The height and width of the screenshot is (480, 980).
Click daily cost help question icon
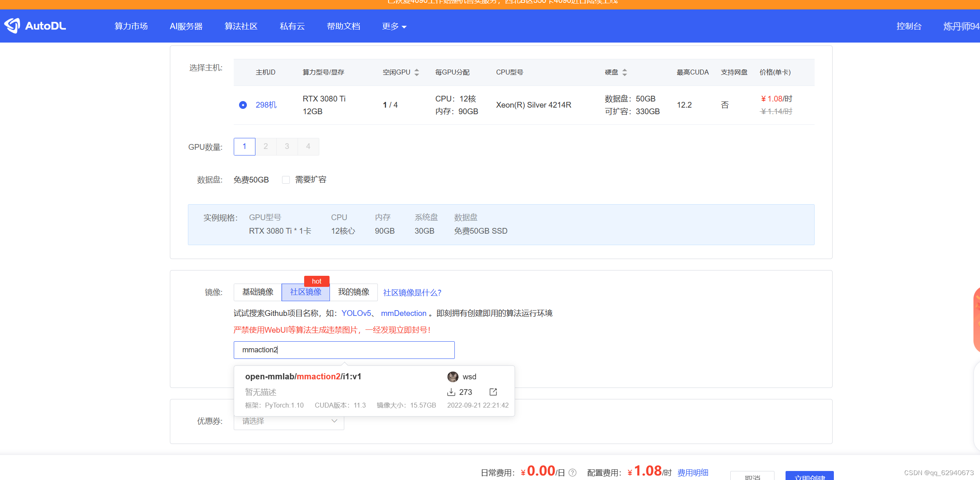coord(573,473)
